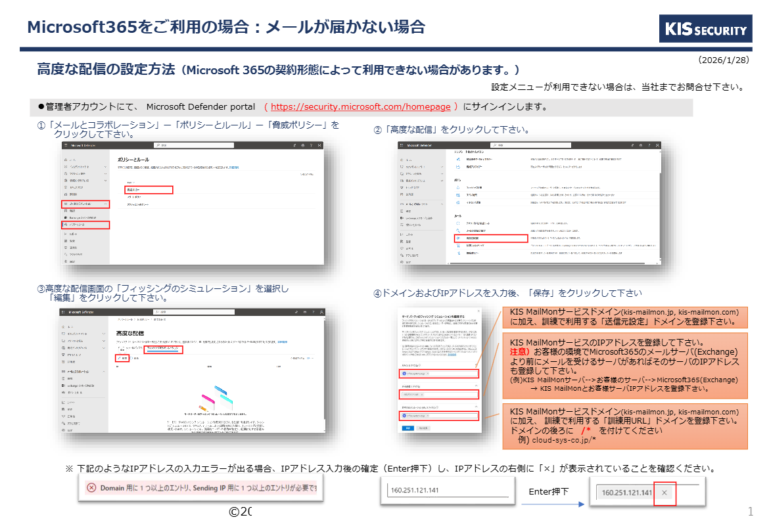Open app launcher grid icon in step ① screenshot
Viewport: 769px width, 532px height.
tap(66, 146)
